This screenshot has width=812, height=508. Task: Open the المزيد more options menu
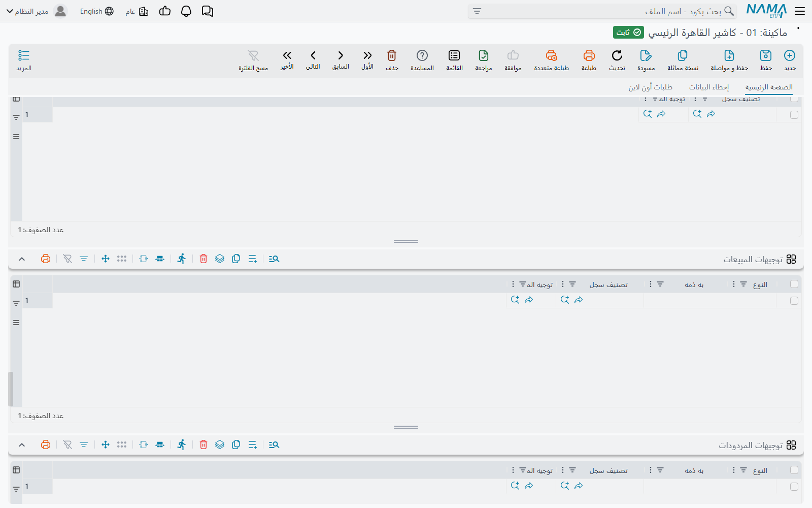coord(24,60)
